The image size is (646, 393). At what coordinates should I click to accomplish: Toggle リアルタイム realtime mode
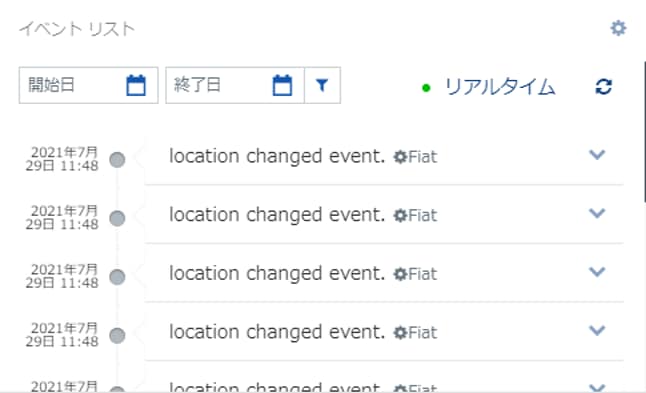[489, 87]
